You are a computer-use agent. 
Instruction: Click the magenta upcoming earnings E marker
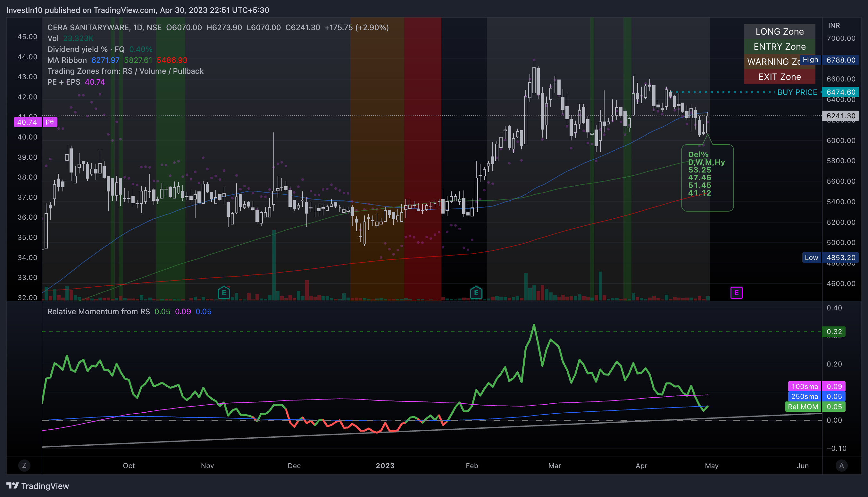coord(736,292)
